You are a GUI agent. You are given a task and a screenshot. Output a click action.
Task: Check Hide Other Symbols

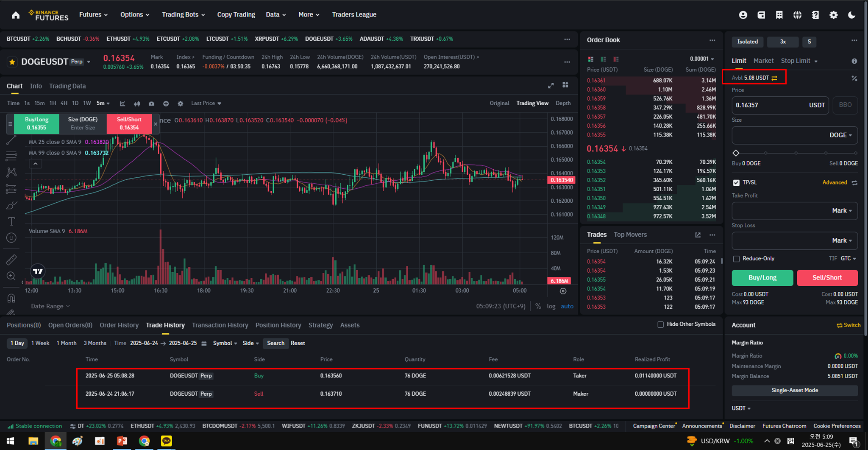tap(660, 324)
